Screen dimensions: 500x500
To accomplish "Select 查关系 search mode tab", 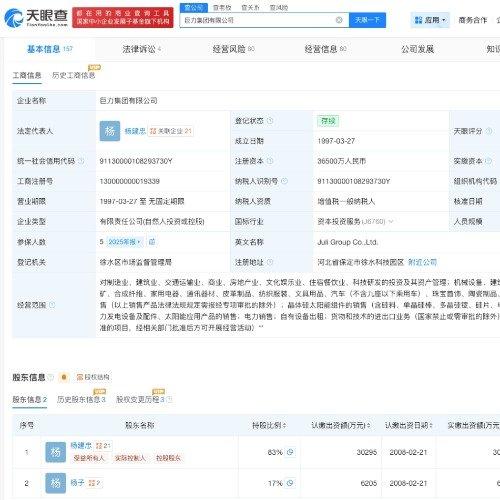I will pyautogui.click(x=250, y=7).
